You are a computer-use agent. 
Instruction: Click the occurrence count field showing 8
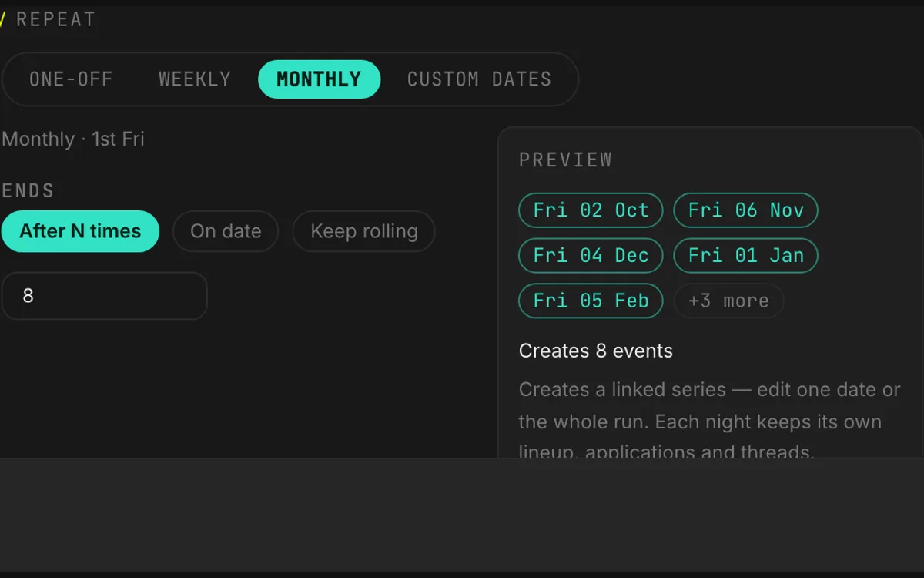[105, 296]
